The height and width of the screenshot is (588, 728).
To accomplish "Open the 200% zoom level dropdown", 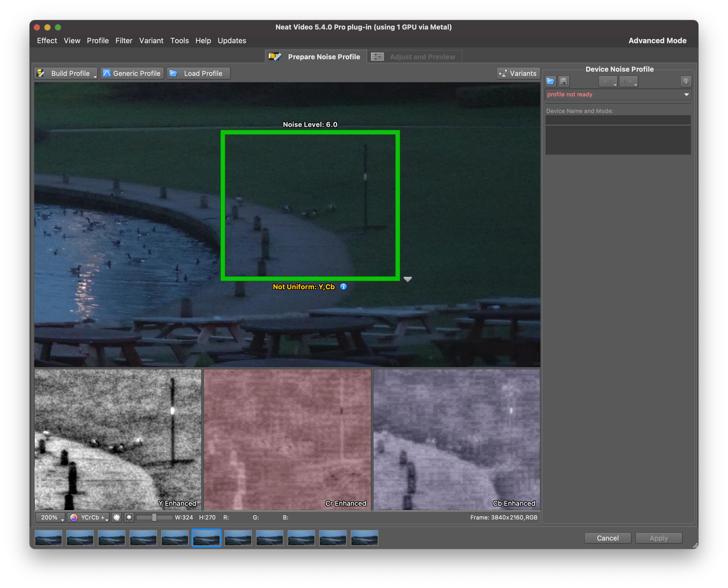I will [x=51, y=517].
